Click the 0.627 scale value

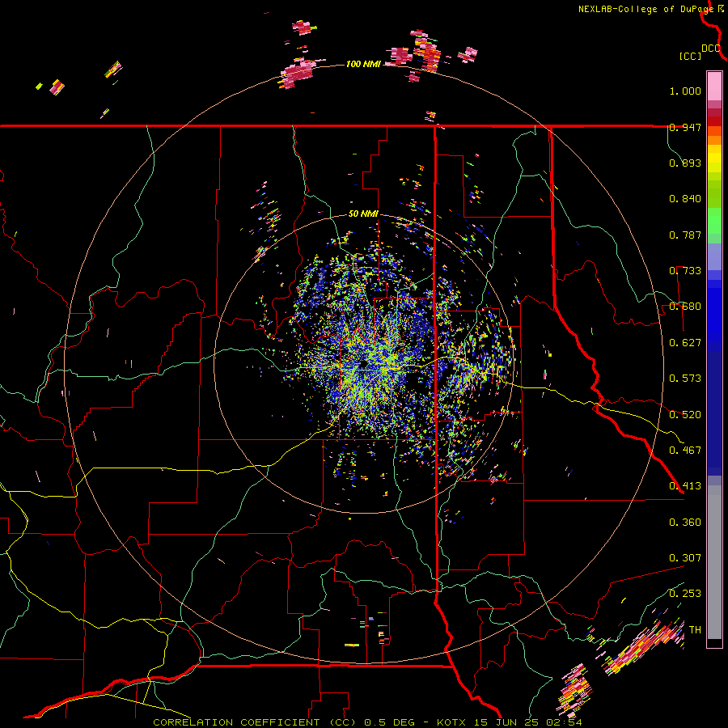click(685, 343)
